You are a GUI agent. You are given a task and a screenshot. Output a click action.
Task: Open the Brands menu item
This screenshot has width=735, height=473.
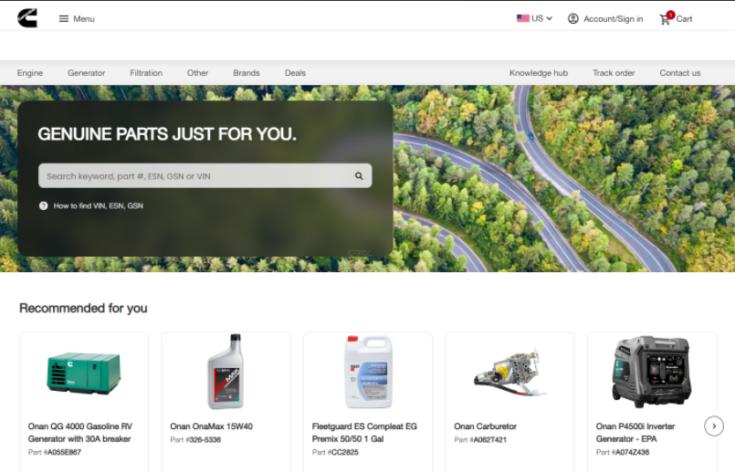[246, 73]
